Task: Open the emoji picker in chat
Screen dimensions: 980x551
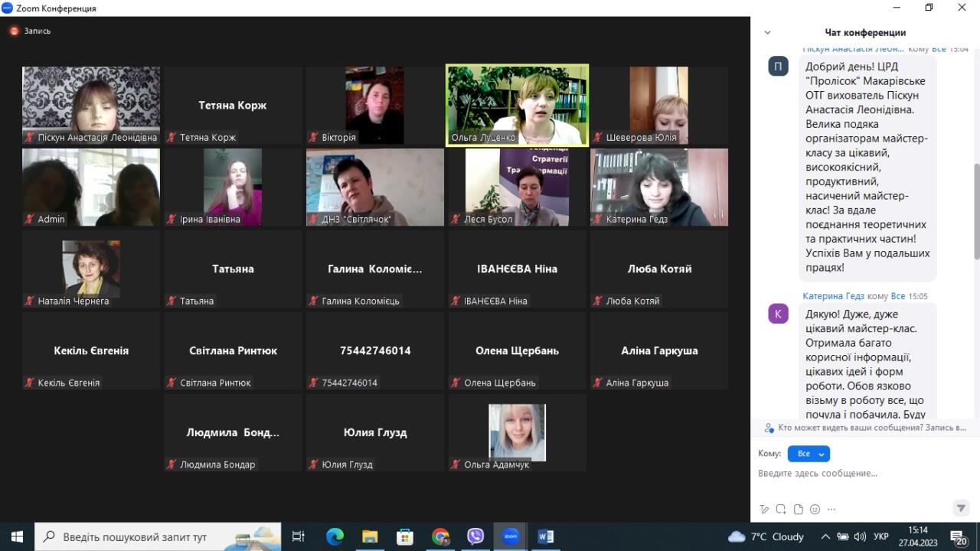Action: coord(815,509)
